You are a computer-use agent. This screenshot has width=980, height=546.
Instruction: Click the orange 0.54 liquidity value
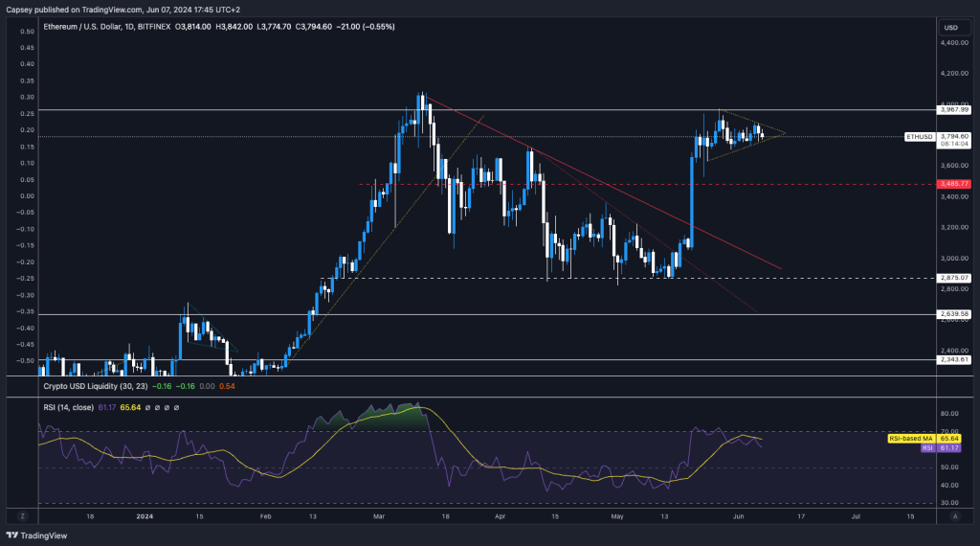point(227,387)
